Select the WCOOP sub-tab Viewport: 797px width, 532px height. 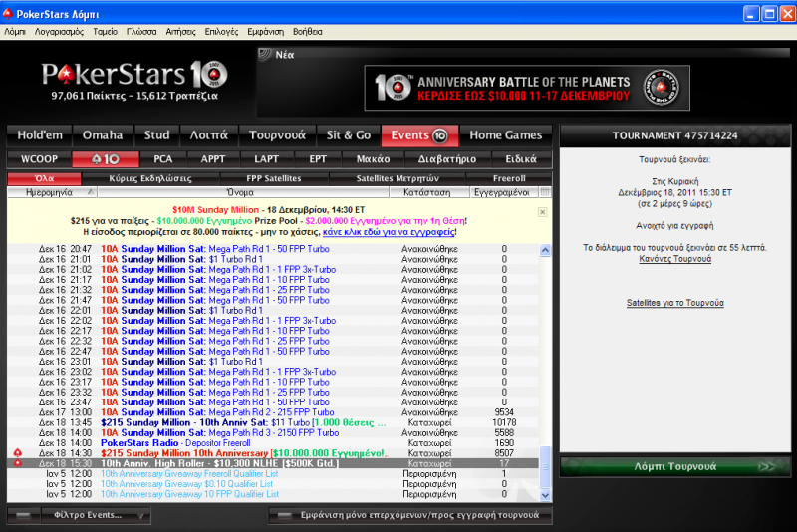[x=39, y=159]
